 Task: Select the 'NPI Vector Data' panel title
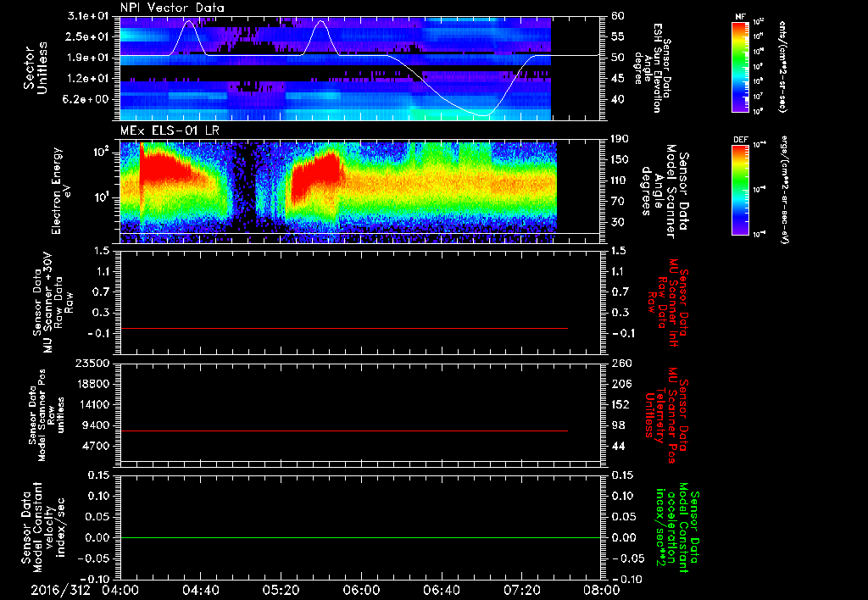tap(172, 8)
